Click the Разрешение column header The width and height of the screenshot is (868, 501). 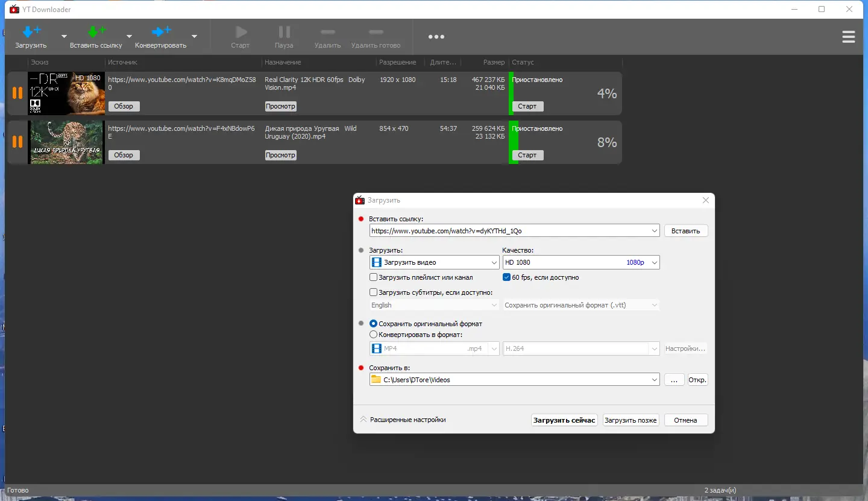click(398, 62)
